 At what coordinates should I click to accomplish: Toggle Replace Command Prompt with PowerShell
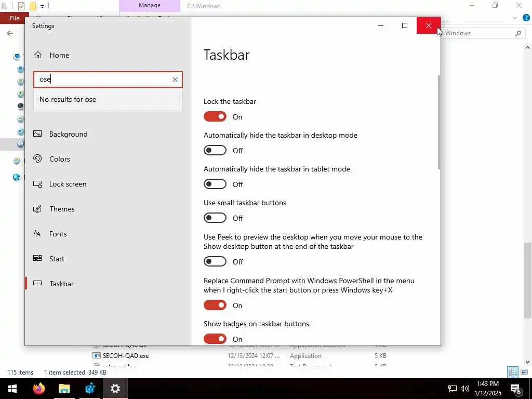215,305
